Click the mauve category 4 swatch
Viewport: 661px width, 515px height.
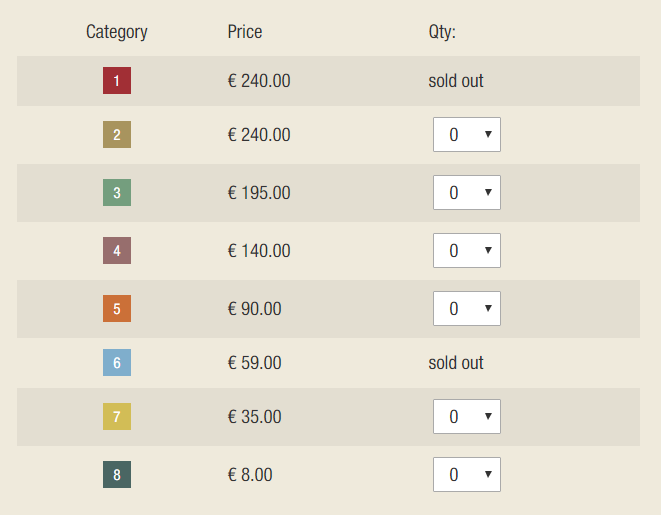click(117, 251)
